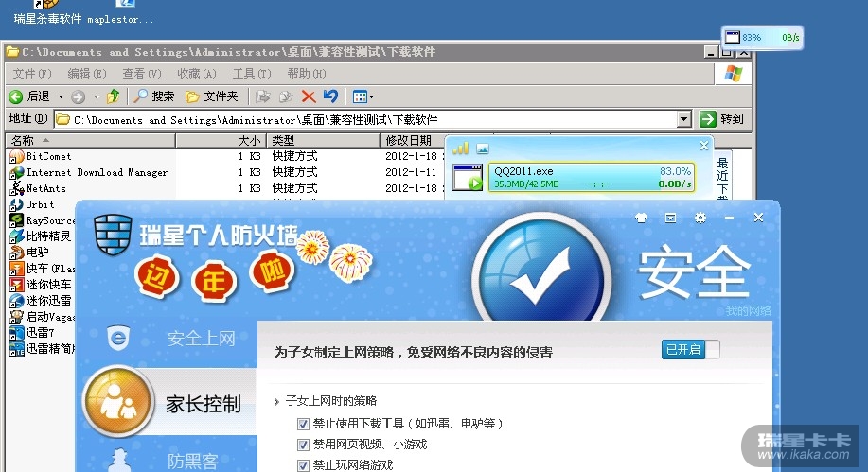
Task: Switch to the 防黑客 tab
Action: point(193,461)
